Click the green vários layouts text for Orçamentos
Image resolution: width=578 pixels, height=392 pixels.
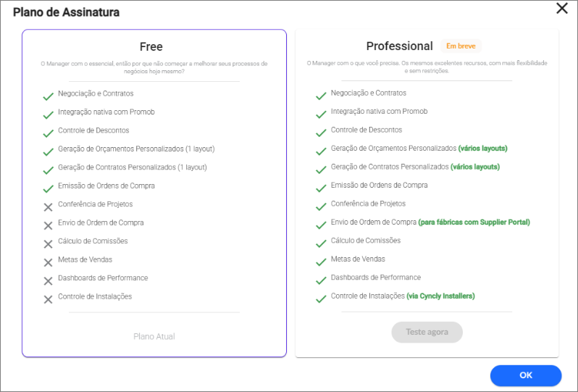483,149
